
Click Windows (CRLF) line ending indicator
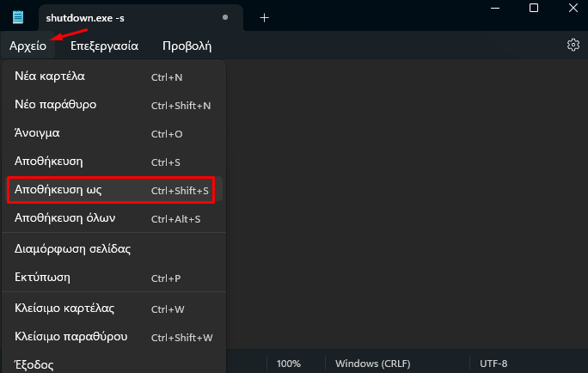[373, 364]
